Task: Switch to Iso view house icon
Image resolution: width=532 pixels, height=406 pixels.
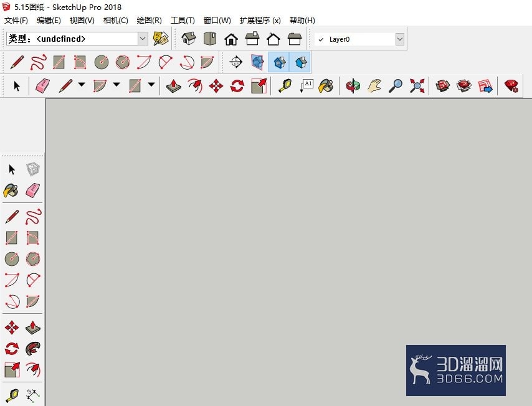Action: click(x=189, y=39)
